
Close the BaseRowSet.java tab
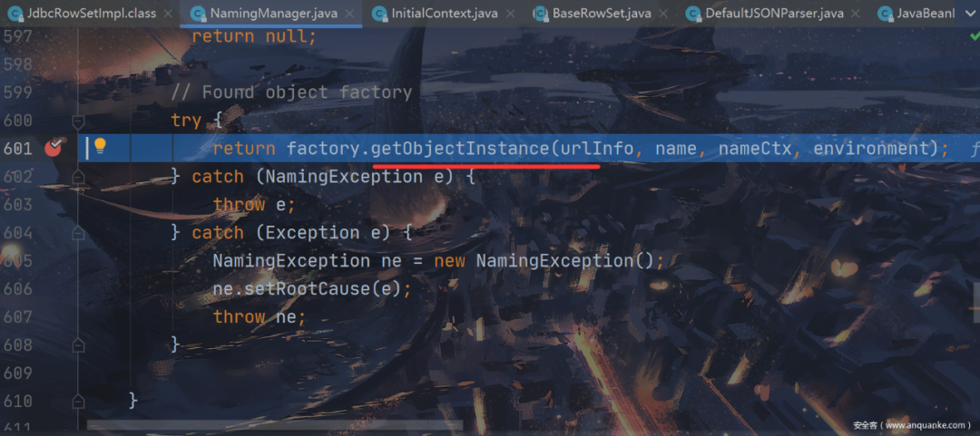[664, 13]
